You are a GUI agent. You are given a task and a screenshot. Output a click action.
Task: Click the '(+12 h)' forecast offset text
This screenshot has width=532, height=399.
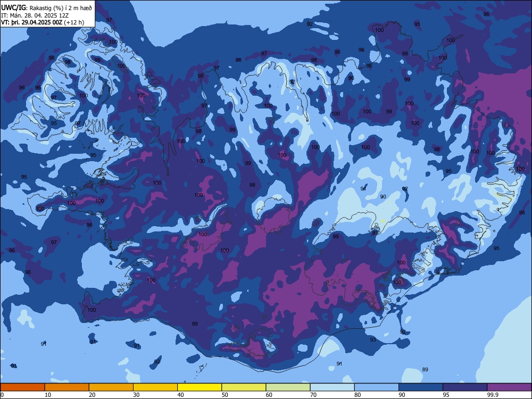(x=74, y=22)
